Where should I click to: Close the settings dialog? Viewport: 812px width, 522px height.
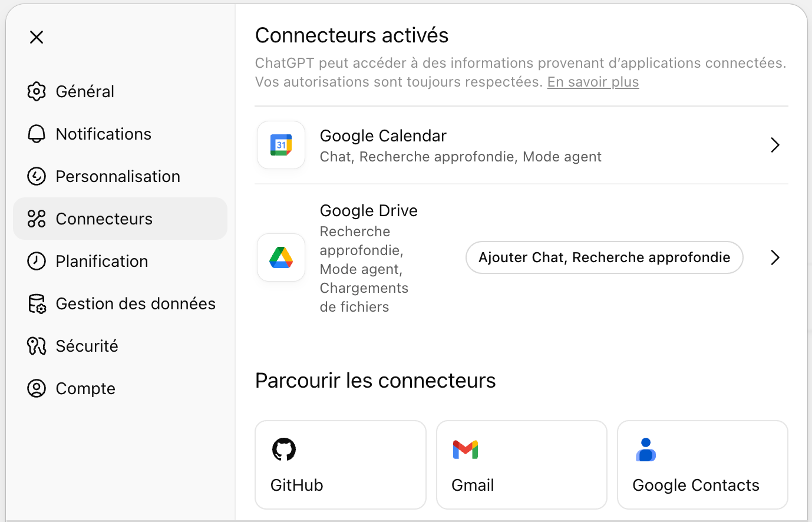click(37, 37)
